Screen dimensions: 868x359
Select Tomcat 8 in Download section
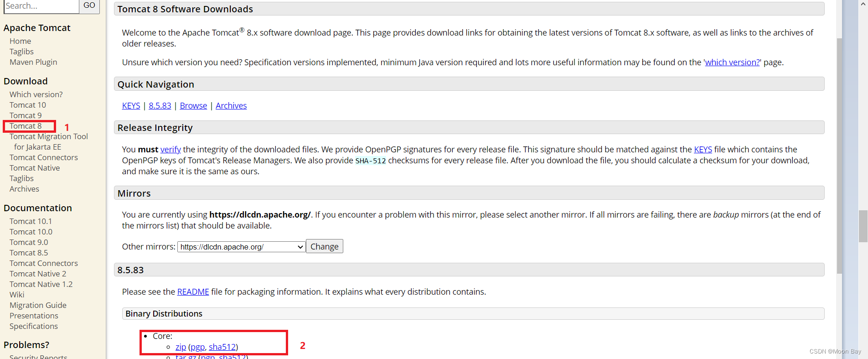pyautogui.click(x=26, y=126)
